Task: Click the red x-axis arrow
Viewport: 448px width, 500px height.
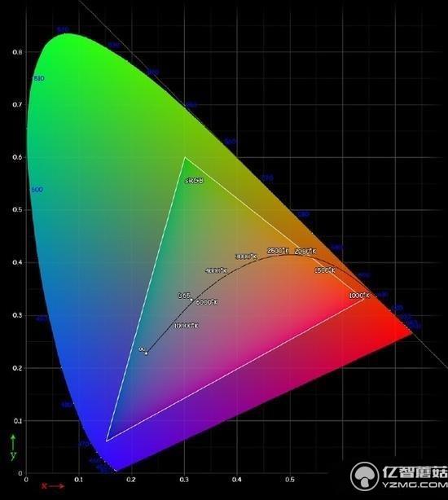Action: (x=58, y=486)
